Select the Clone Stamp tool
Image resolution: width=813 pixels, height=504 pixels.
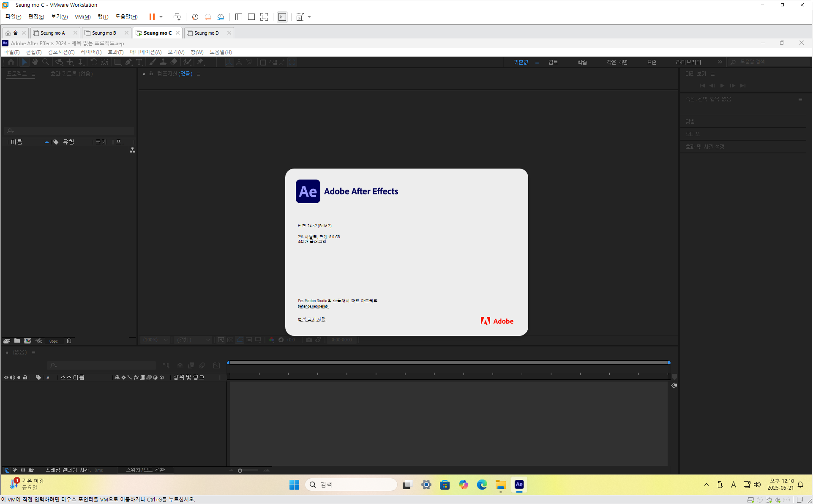tap(163, 62)
